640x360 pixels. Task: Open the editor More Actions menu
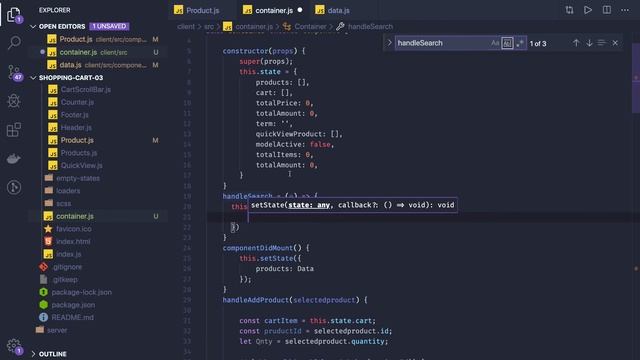625,10
